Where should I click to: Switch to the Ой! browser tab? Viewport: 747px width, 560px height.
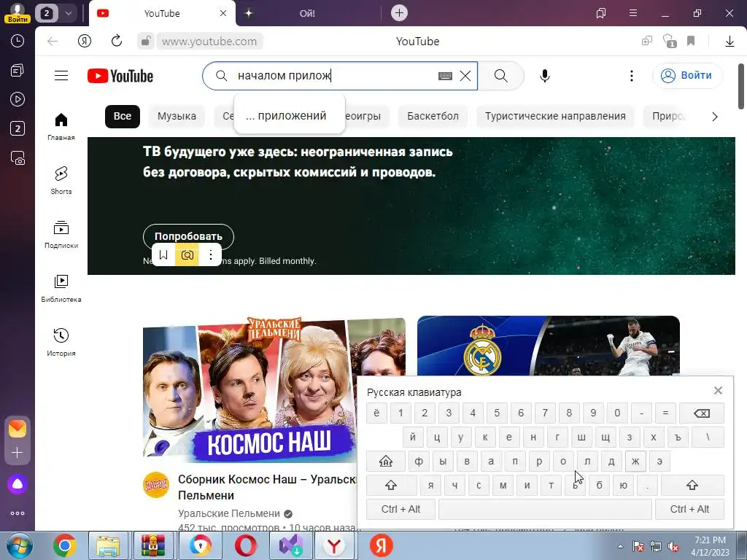pos(307,13)
